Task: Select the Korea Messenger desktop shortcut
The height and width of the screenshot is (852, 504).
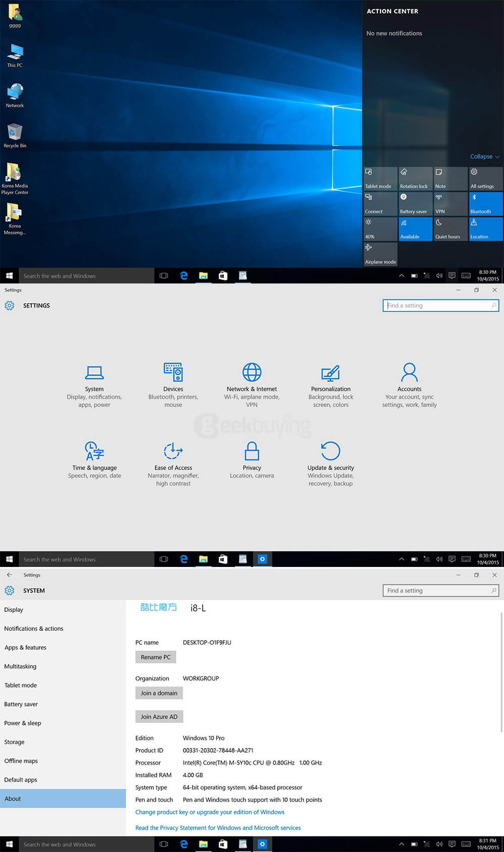Action: (15, 219)
